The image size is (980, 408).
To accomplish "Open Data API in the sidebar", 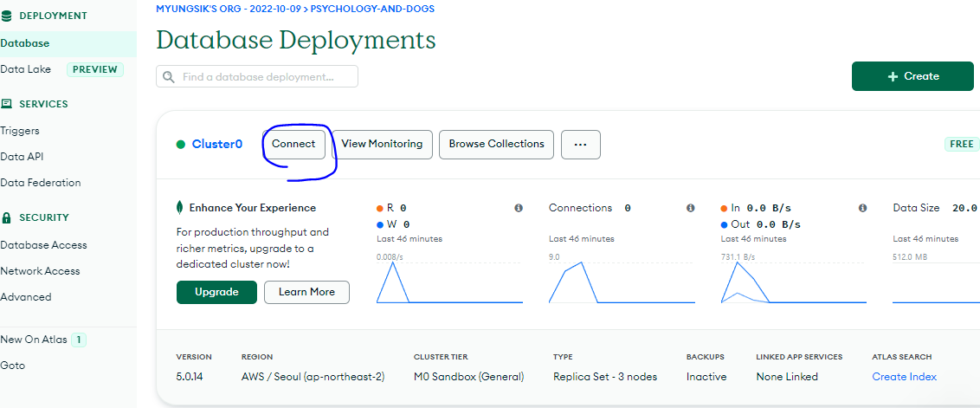I will pyautogui.click(x=22, y=157).
